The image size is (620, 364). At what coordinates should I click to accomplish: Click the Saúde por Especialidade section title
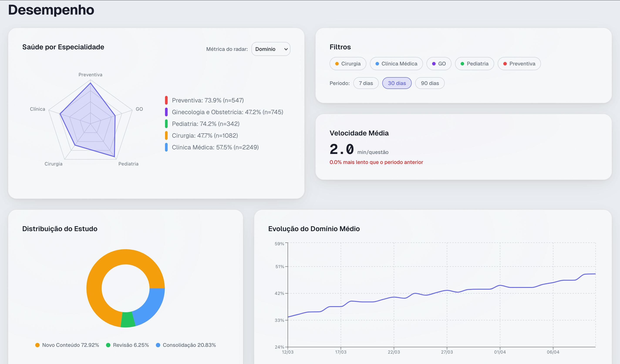pos(63,47)
